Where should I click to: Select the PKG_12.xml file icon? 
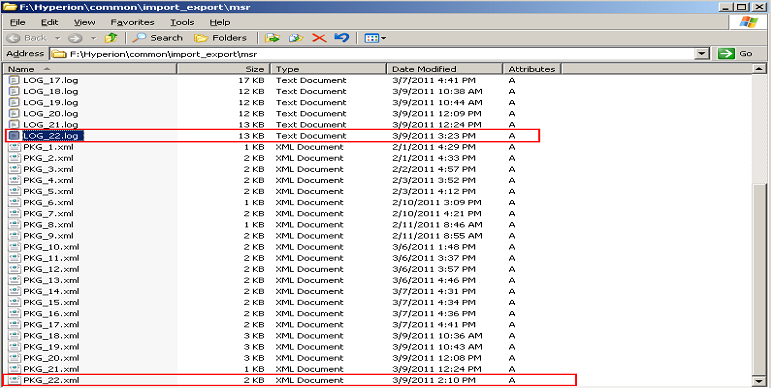14,269
